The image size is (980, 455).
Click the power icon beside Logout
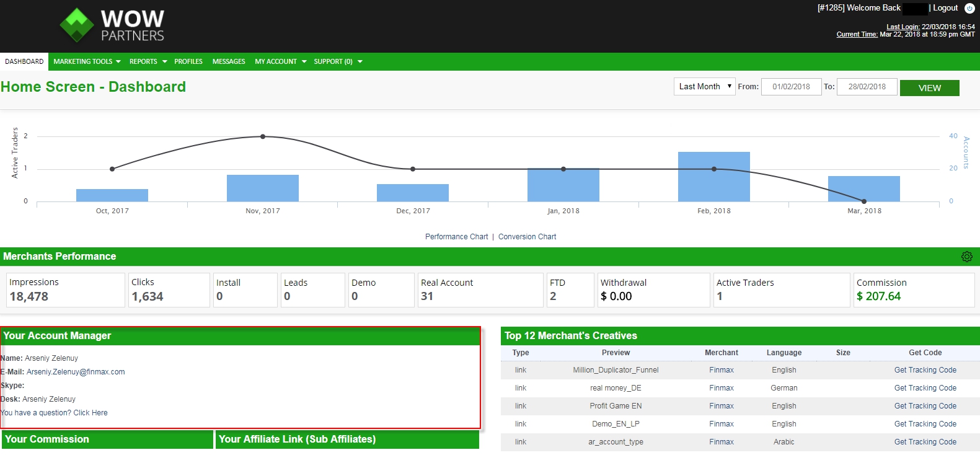969,8
